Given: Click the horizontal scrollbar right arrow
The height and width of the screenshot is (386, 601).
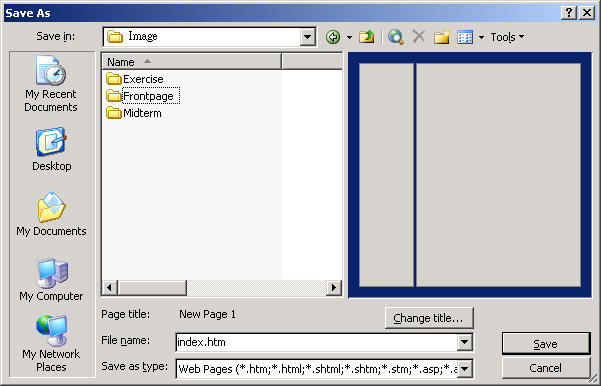Looking at the screenshot, I should pyautogui.click(x=334, y=287).
